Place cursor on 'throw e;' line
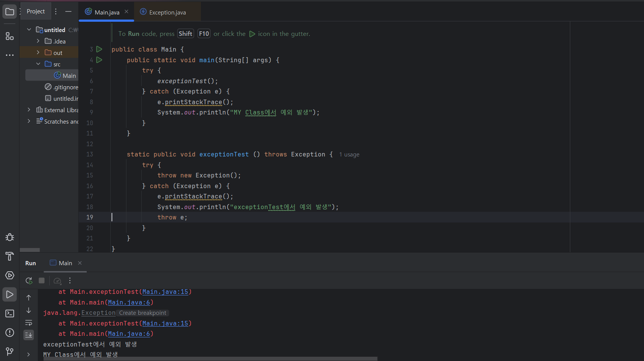The width and height of the screenshot is (644, 361). click(172, 218)
